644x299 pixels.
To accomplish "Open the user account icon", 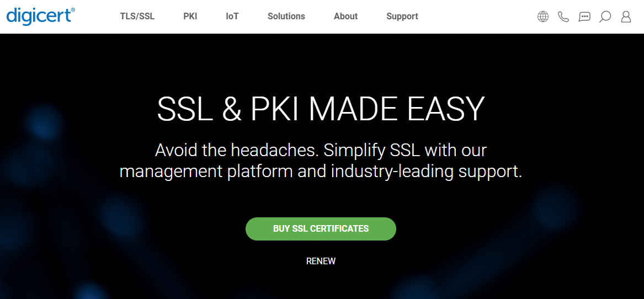I will (626, 17).
